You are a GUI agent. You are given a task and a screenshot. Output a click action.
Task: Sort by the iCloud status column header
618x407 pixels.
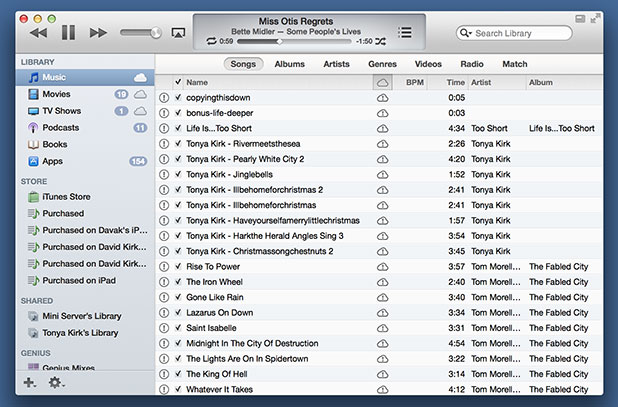click(382, 82)
